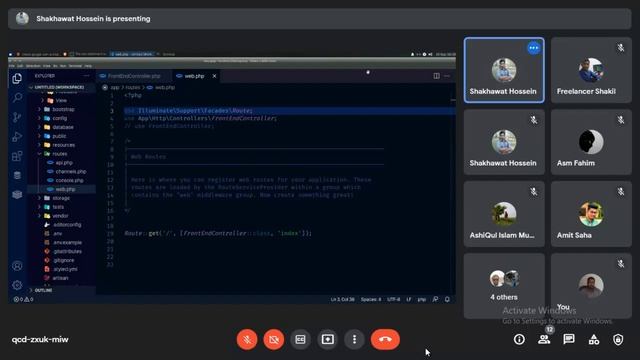Open the Terminal menu in VS Code
The image size is (640, 360).
click(75, 66)
